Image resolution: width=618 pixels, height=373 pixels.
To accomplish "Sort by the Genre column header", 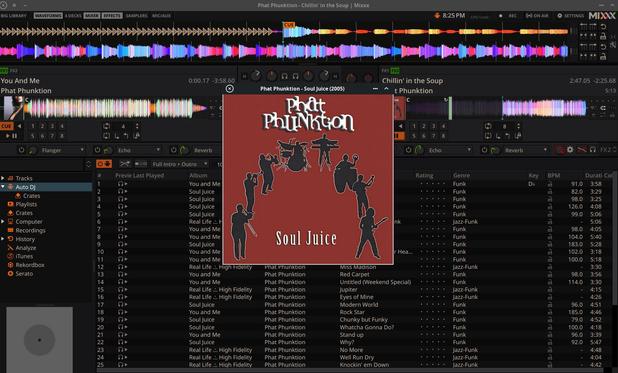I will [461, 175].
